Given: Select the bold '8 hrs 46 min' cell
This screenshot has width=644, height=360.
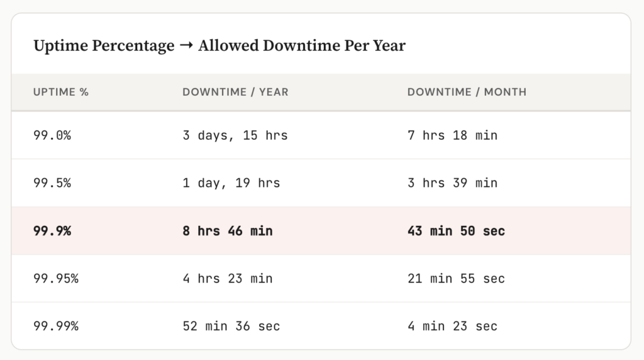Looking at the screenshot, I should point(228,231).
